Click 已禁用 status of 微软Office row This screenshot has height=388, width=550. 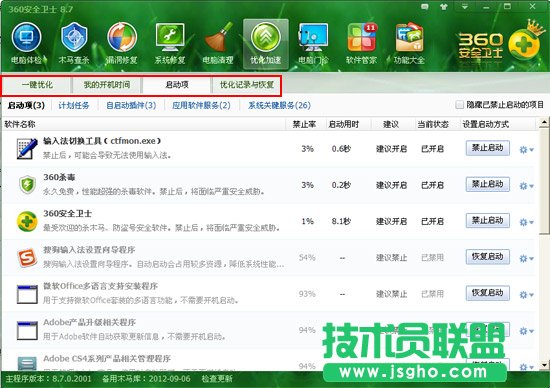pyautogui.click(x=432, y=294)
